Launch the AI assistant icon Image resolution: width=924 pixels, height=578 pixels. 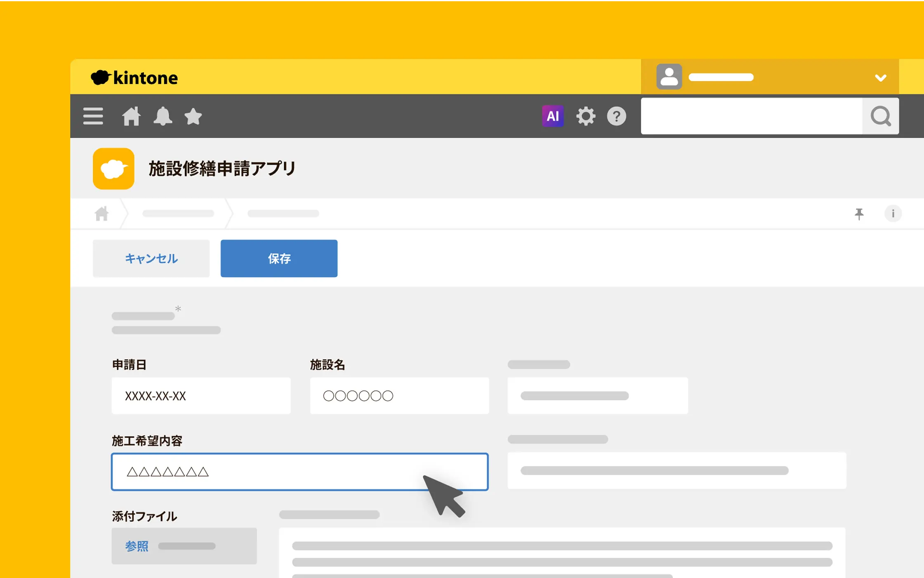click(552, 116)
